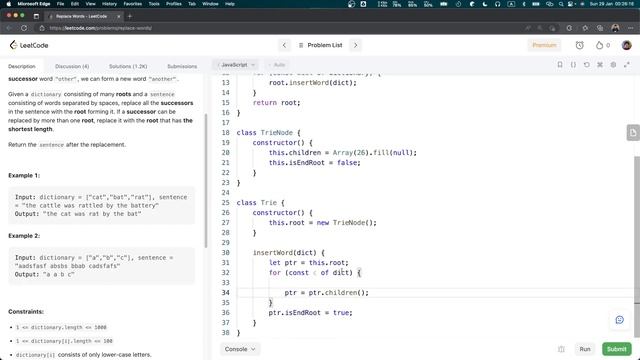
Task: Go to previous problem arrow
Action: point(284,45)
